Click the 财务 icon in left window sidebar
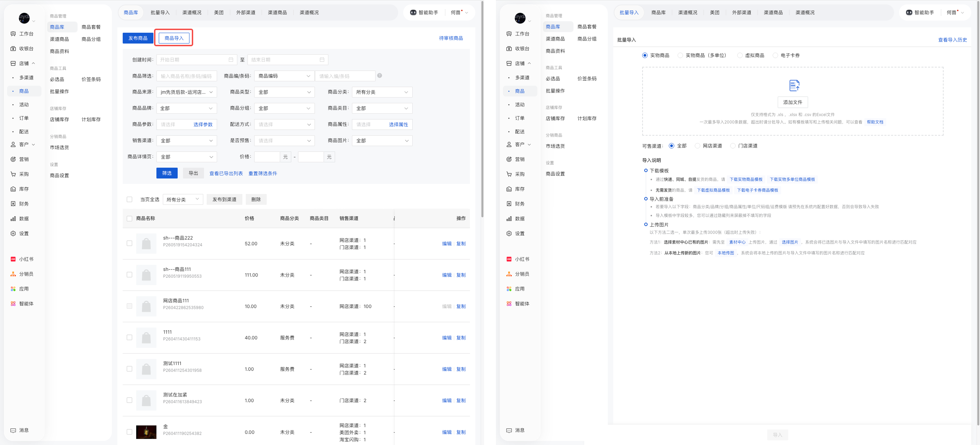 coord(13,204)
